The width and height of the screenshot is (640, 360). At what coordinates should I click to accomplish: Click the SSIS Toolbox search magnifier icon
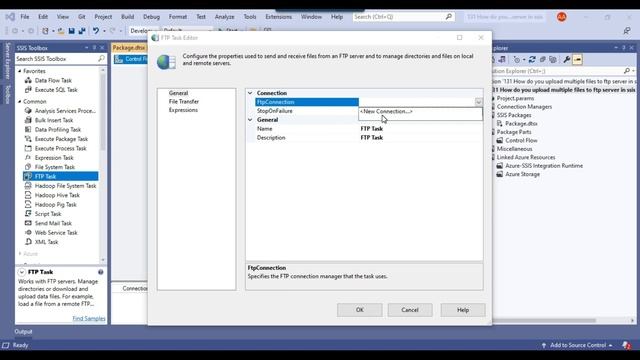[101, 59]
